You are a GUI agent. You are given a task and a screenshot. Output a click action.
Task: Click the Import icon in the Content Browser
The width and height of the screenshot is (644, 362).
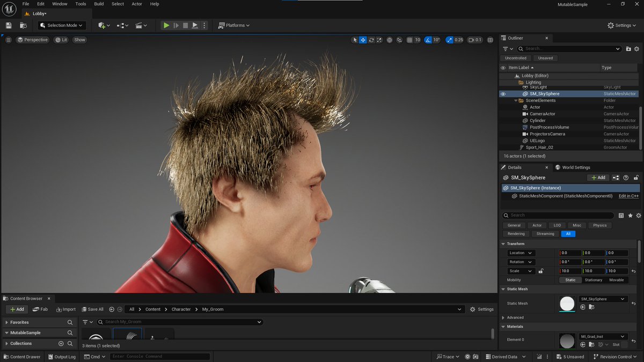click(x=65, y=309)
